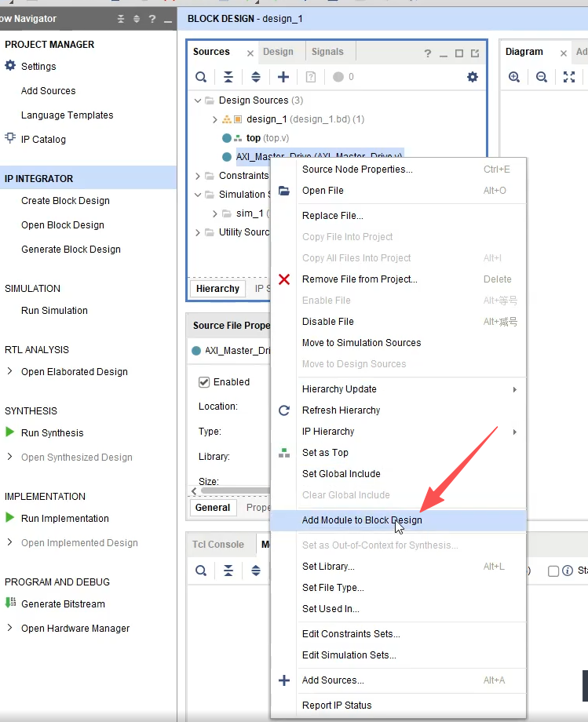Open Tcl Console tab

click(217, 545)
